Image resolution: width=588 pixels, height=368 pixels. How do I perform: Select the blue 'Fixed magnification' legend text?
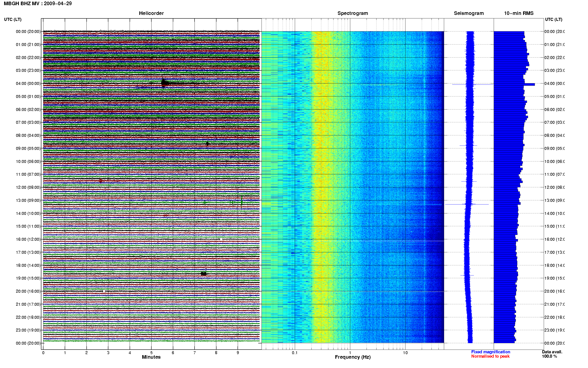[x=491, y=352]
